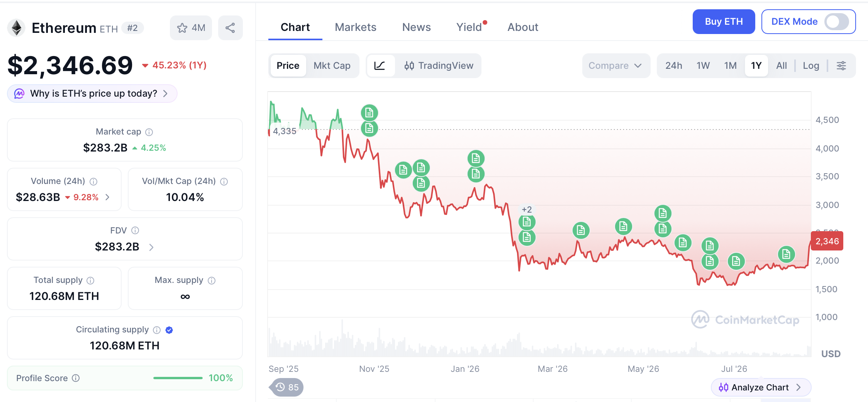This screenshot has width=868, height=402.
Task: Click the Total supply info icon
Action: pos(90,281)
